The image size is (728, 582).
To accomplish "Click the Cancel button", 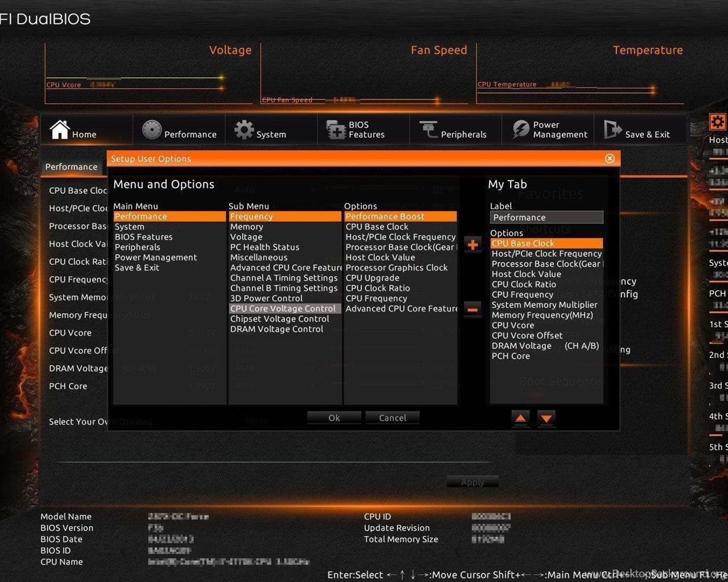I will (x=392, y=418).
